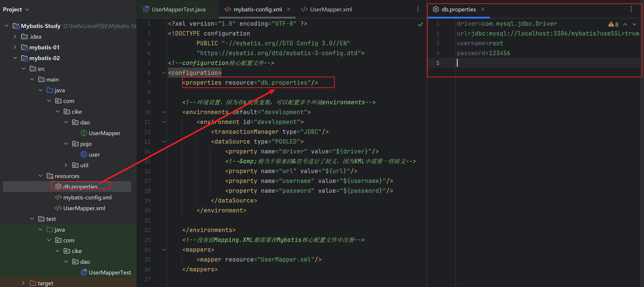
Task: Expand the mybatis-01 module
Action: [15, 47]
